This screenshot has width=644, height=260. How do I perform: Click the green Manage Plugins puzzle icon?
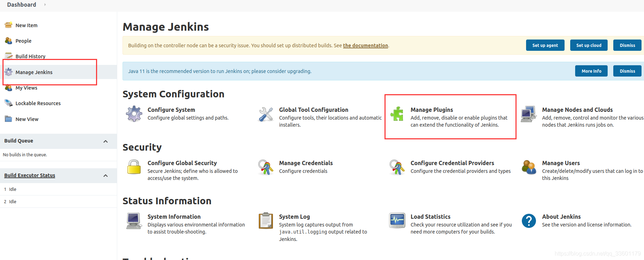[x=397, y=114]
